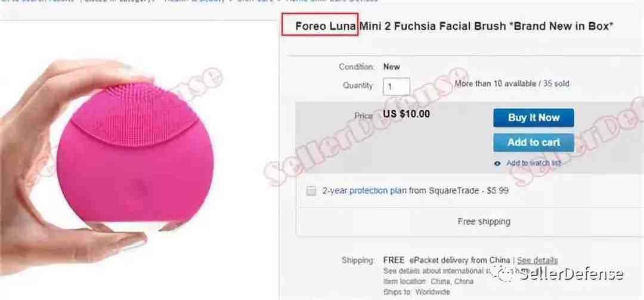Click the SellerDefense watermark label at bottom right
The height and width of the screenshot is (300, 644).
pos(571,274)
